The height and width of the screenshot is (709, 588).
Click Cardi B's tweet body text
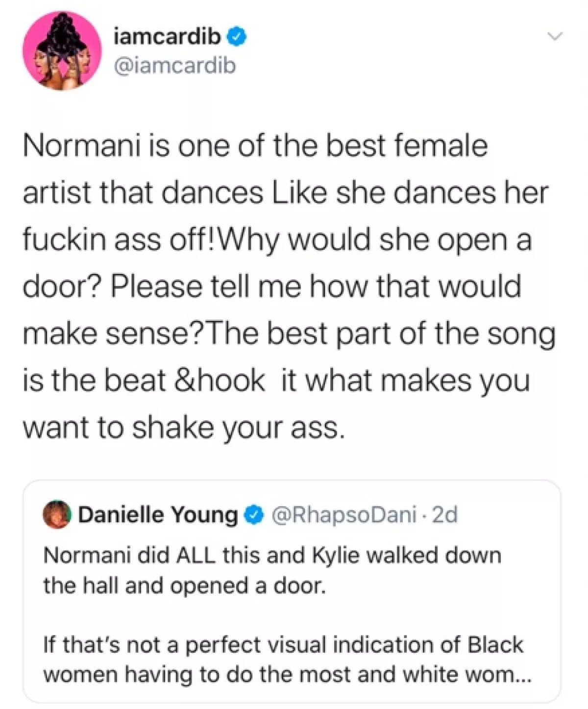coord(284,284)
